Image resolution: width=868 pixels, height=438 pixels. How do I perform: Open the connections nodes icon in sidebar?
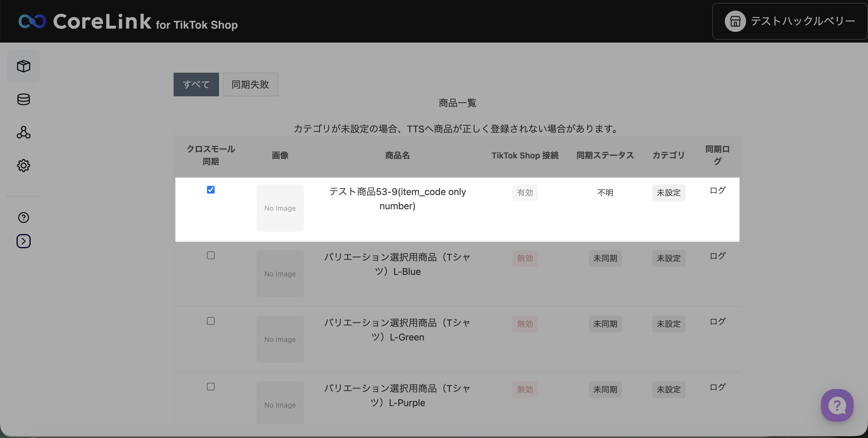click(x=24, y=132)
